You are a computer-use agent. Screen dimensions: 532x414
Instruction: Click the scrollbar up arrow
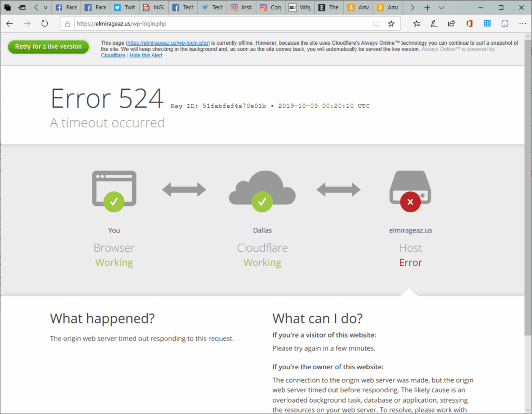pyautogui.click(x=528, y=36)
